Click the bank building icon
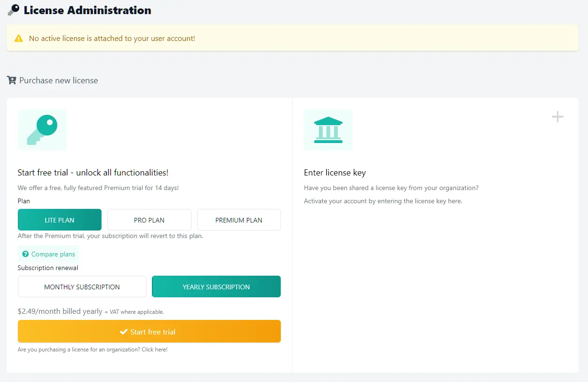588x382 pixels. 328,130
